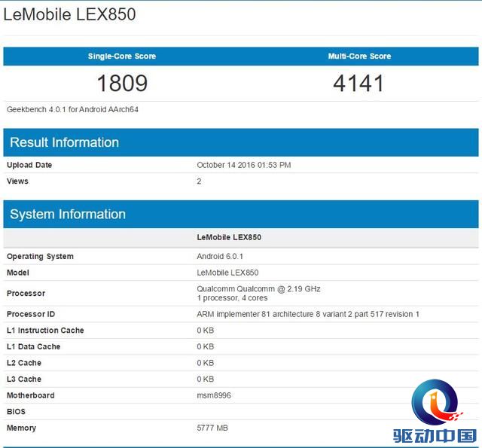Screen dimensions: 482x448
Task: Select the 1 processor, 4 cores text
Action: tap(232, 298)
